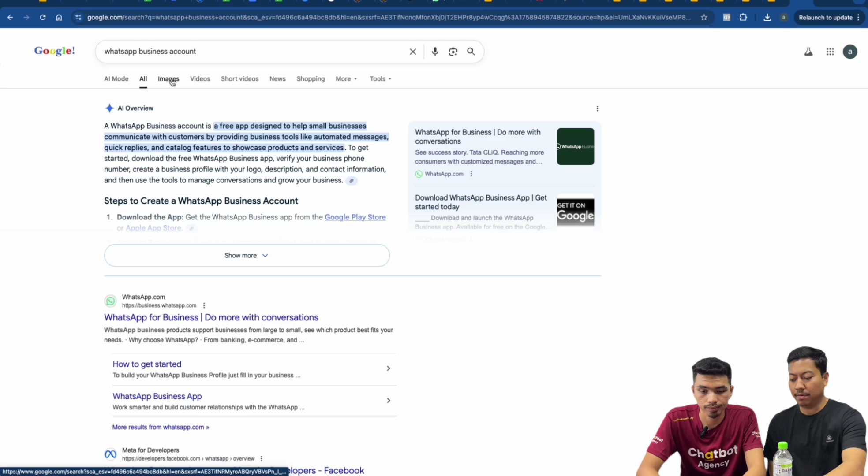
Task: Open WhatsApp for Business | Do more result title
Action: point(211,317)
